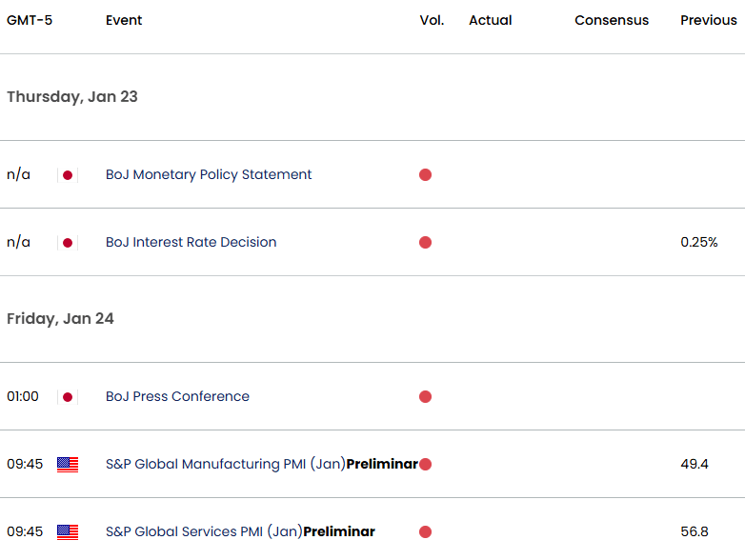745x560 pixels.
Task: Select the US flag beside Manufacturing PMI
Action: pos(68,465)
